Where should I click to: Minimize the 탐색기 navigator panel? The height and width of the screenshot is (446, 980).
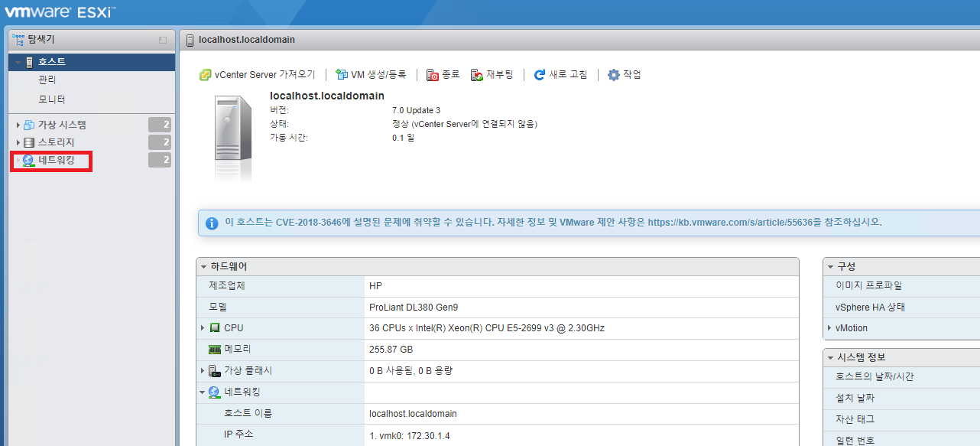(x=163, y=40)
